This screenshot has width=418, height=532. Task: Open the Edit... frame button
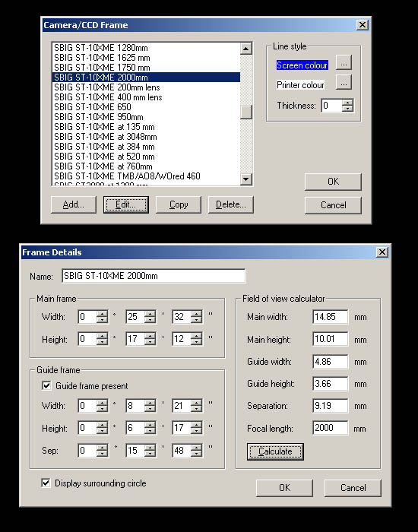[x=126, y=204]
